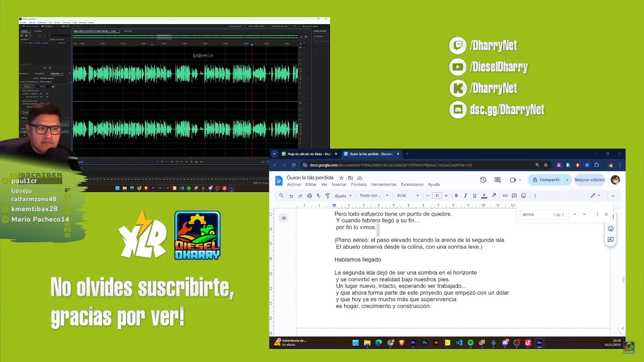
Task: Open the Formato menu in Docs
Action: tap(359, 185)
